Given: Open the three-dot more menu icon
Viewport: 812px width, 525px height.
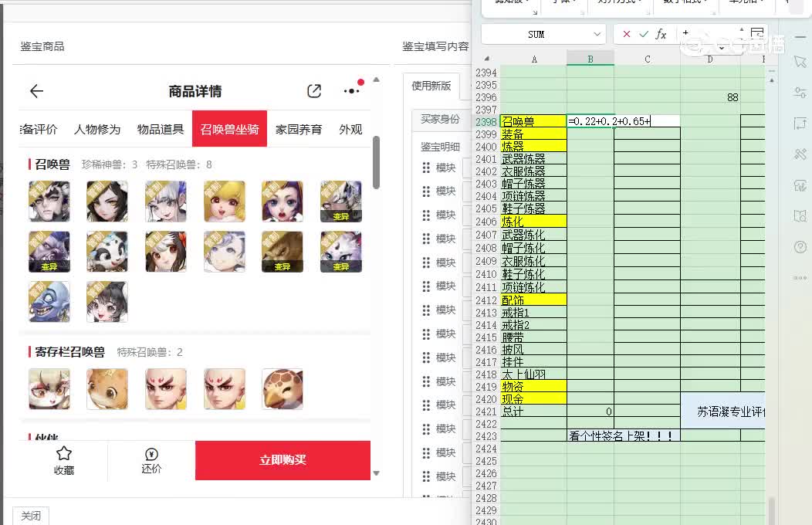Looking at the screenshot, I should tap(352, 90).
